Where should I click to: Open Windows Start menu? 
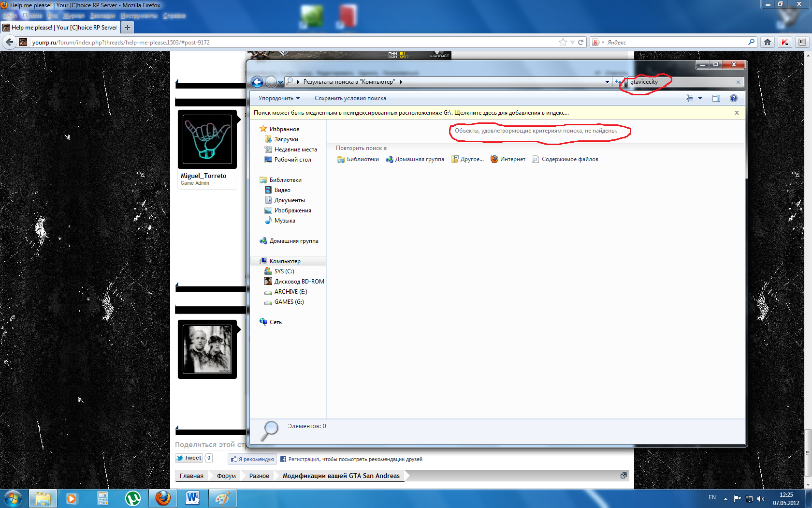click(13, 498)
